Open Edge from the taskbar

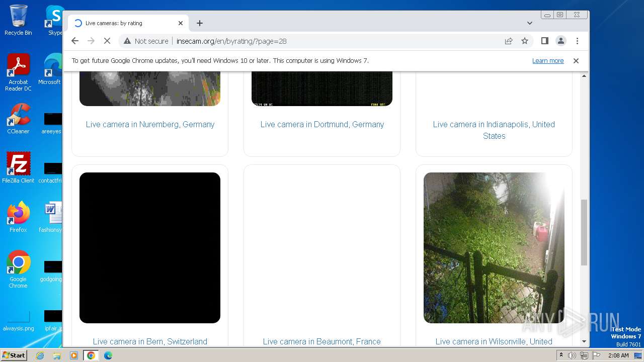tap(108, 355)
